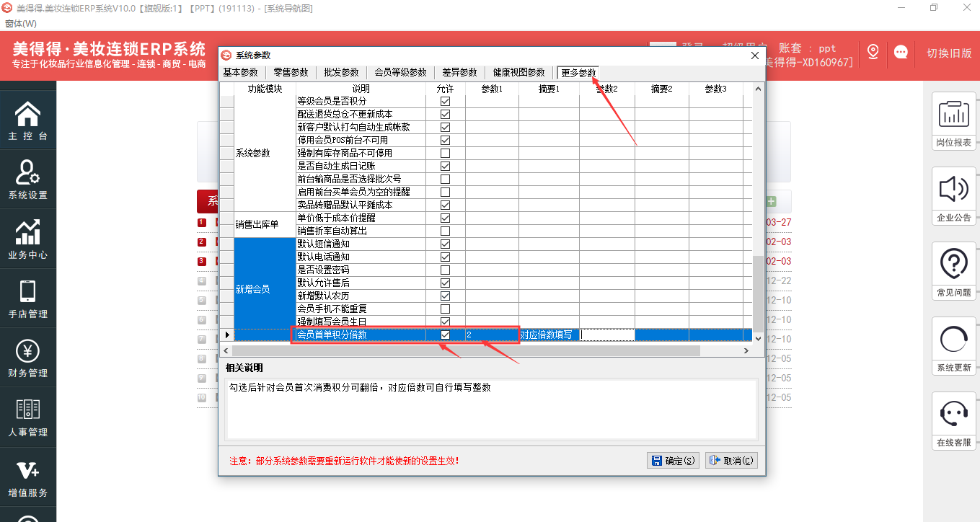Click 取消(C) button
This screenshot has height=522, width=980.
(731, 461)
